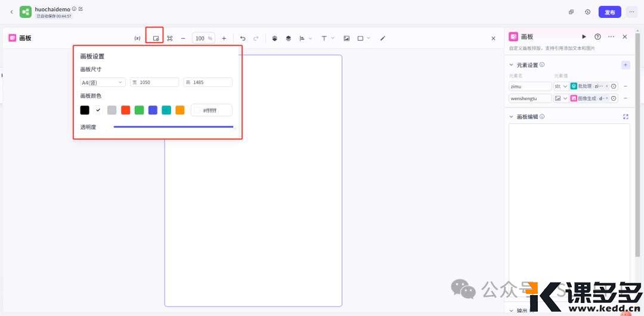Open the str type dropdown for zimu

click(x=561, y=86)
